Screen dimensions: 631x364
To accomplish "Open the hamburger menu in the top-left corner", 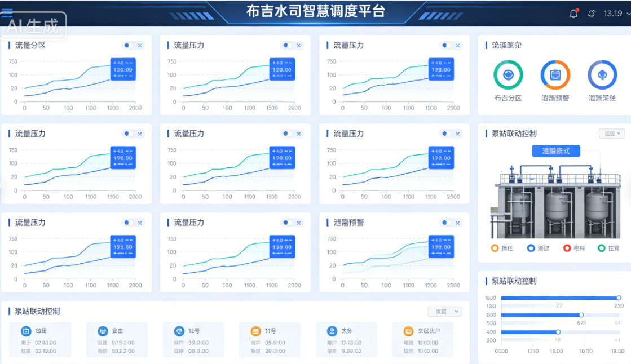I will (7, 14).
